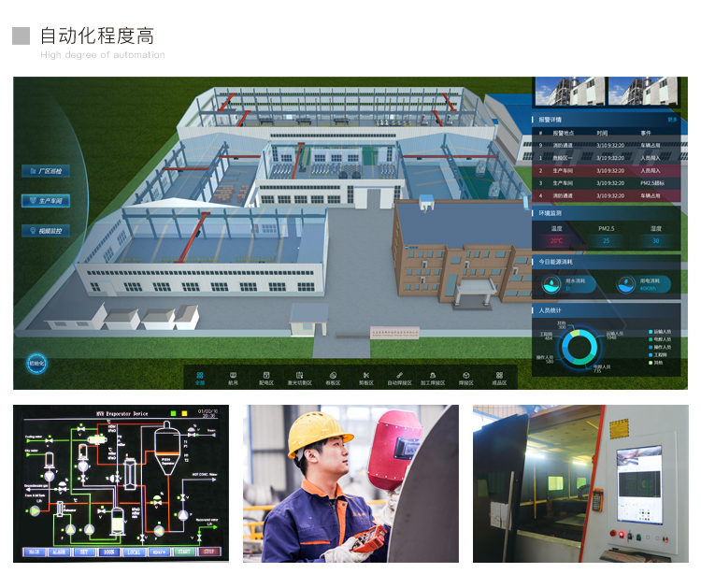The width and height of the screenshot is (701, 588).
Task: Open the left camera feed thumbnail
Action: 568,92
